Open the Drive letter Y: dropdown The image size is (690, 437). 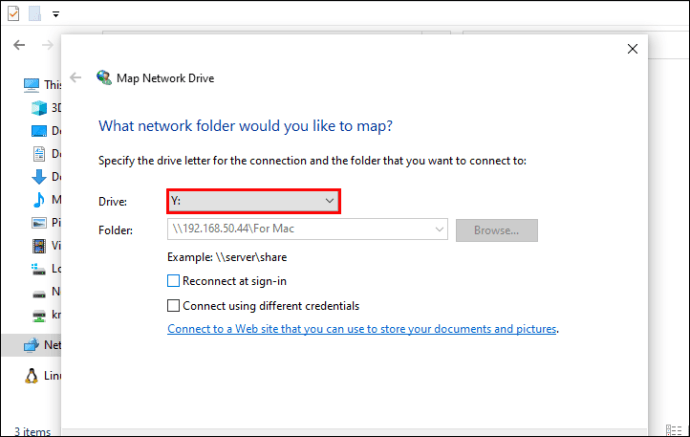coord(253,201)
